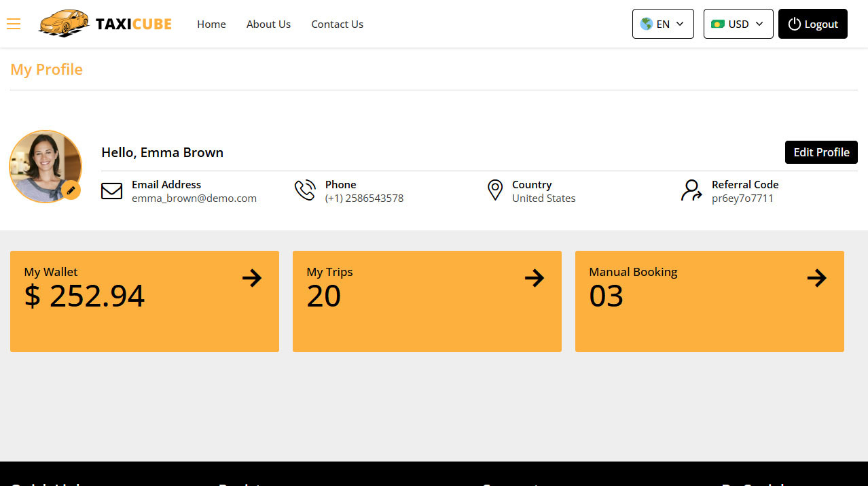This screenshot has width=868, height=486.
Task: Select the Home menu item
Action: click(x=211, y=24)
